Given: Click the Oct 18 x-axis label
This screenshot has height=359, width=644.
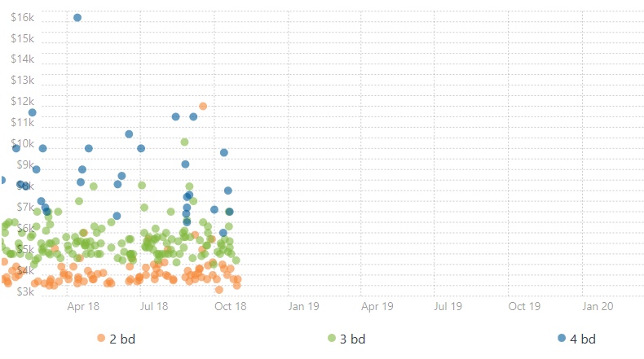Looking at the screenshot, I should coord(231,306).
